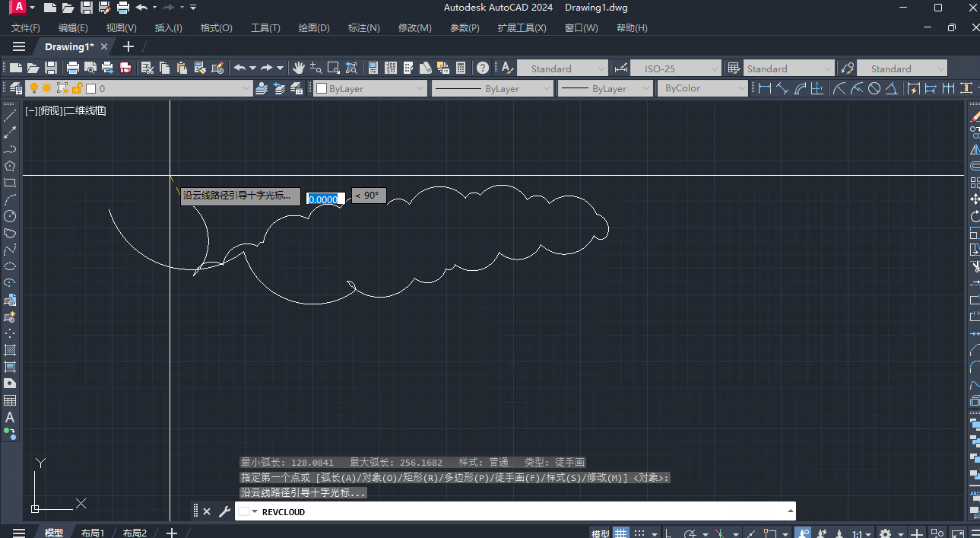Expand the ByLayer color dropdown

coord(420,88)
